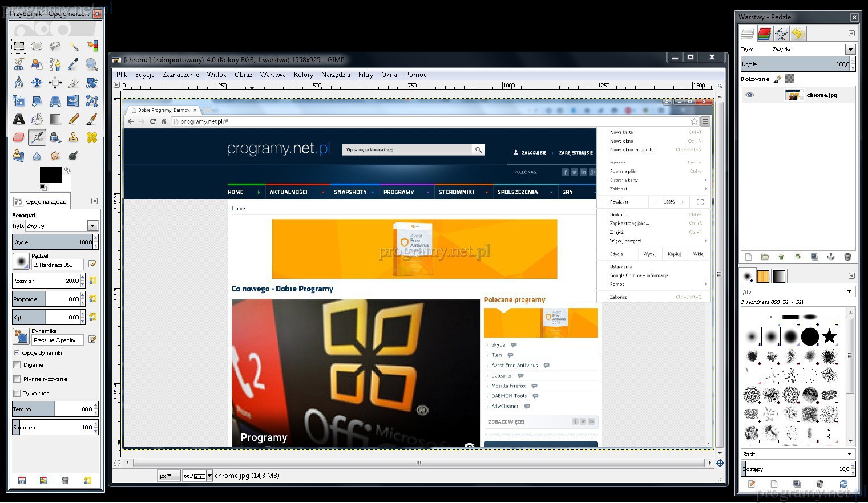Hide the chrome.jpg layer using eye icon
868x503 pixels.
(x=750, y=95)
